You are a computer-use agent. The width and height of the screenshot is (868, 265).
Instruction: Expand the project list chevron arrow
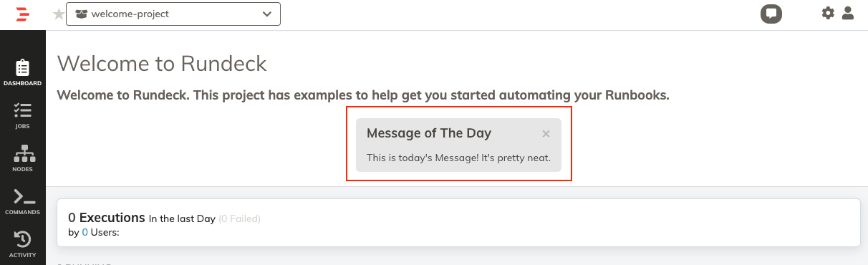click(x=267, y=14)
